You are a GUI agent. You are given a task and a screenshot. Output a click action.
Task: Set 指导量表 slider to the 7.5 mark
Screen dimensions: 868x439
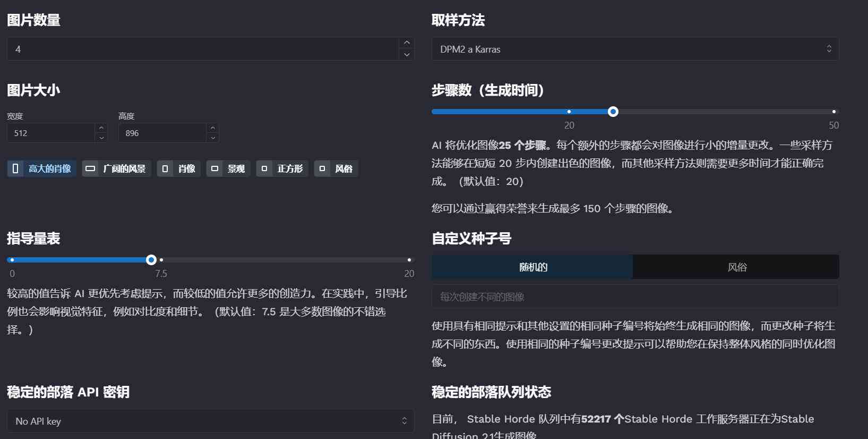click(x=161, y=260)
